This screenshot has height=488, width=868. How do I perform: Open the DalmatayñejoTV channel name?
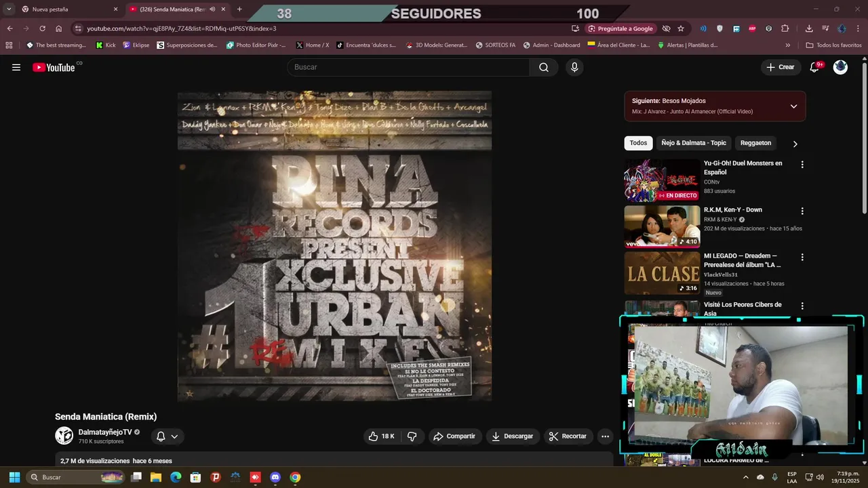(104, 432)
